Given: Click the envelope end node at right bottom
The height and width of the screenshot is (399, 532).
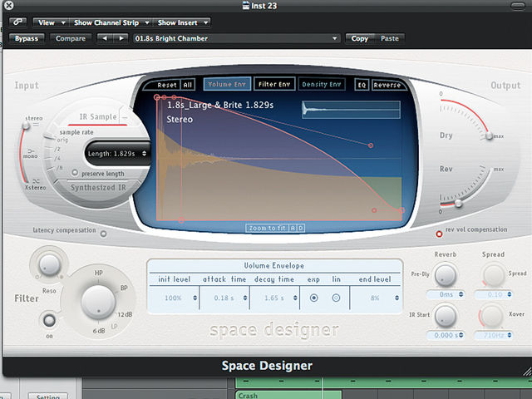Looking at the screenshot, I should [x=401, y=210].
